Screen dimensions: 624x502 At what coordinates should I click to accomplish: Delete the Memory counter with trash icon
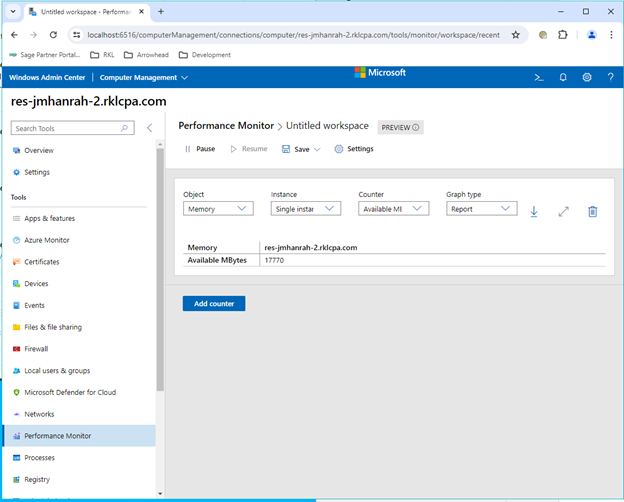[592, 211]
